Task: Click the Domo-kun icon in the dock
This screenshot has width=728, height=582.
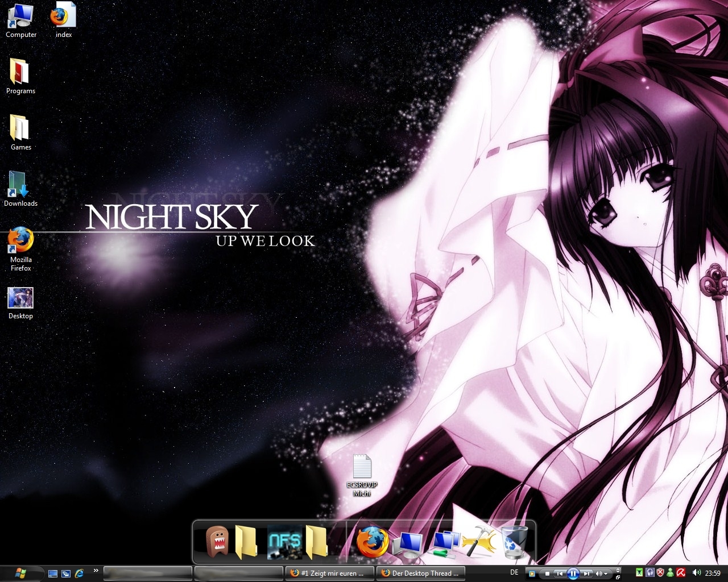Action: 216,542
